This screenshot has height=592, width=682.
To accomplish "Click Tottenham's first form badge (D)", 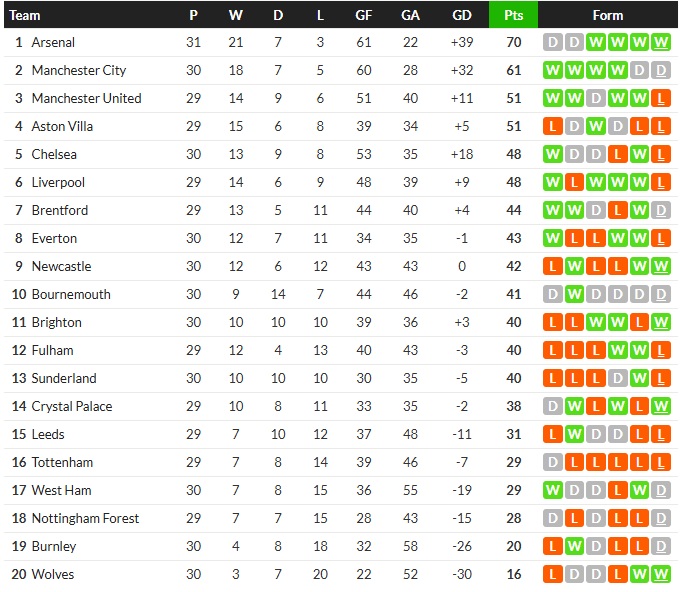I will [x=552, y=462].
